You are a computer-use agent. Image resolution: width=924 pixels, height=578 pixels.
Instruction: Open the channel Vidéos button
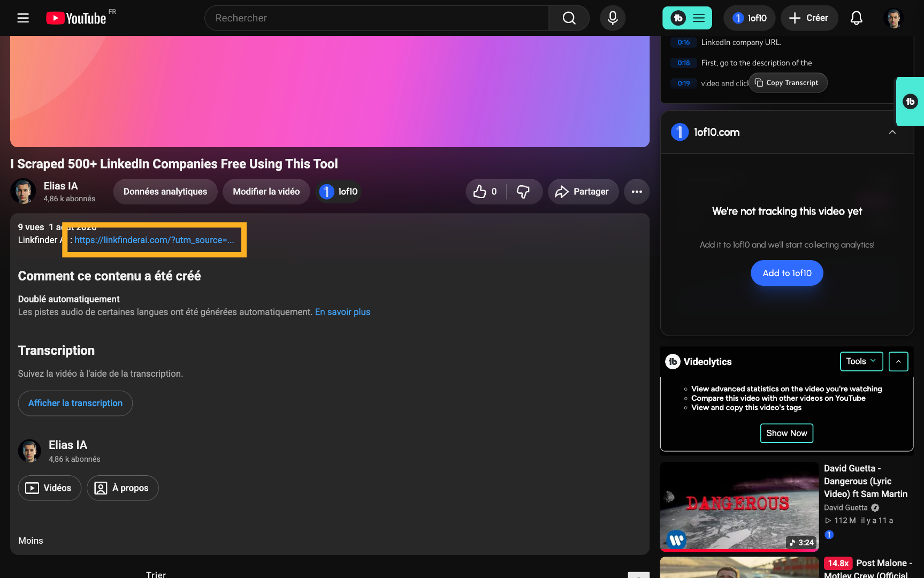pos(50,488)
